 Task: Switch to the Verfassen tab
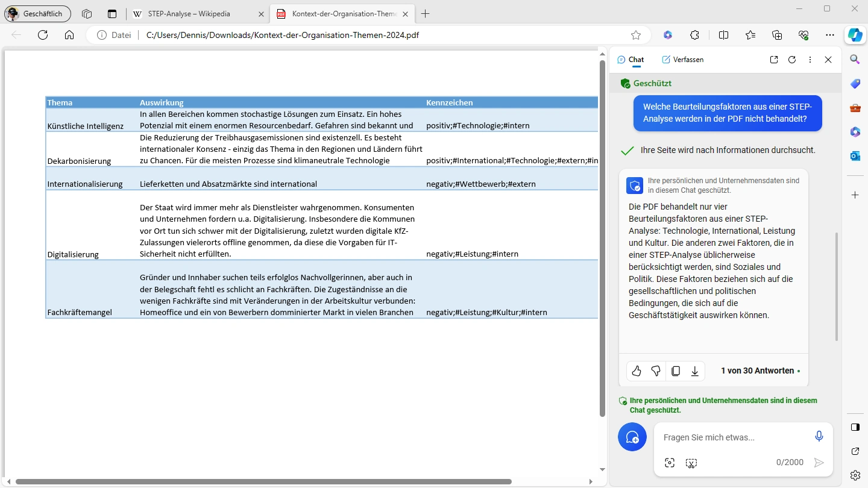[x=682, y=60]
